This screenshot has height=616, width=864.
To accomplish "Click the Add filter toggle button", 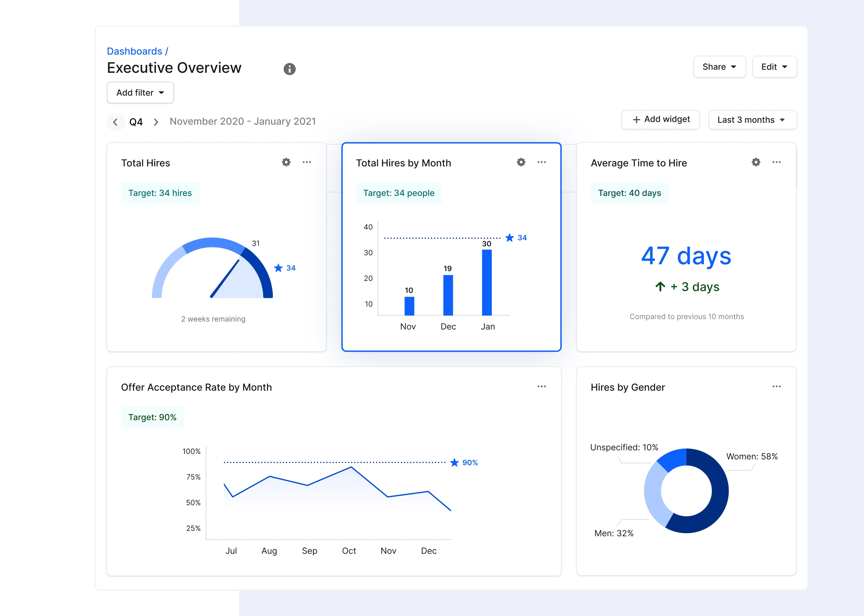I will click(x=141, y=92).
